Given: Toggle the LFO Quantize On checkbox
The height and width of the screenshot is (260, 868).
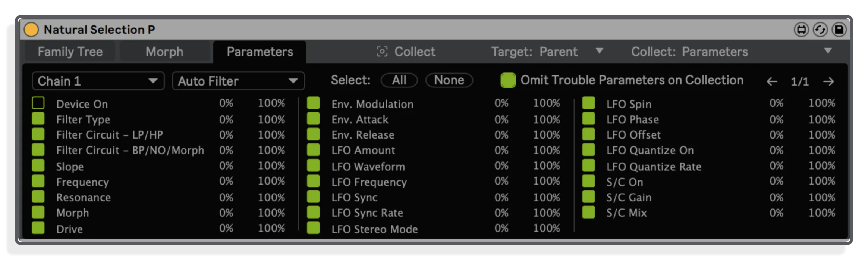Looking at the screenshot, I should (x=588, y=150).
